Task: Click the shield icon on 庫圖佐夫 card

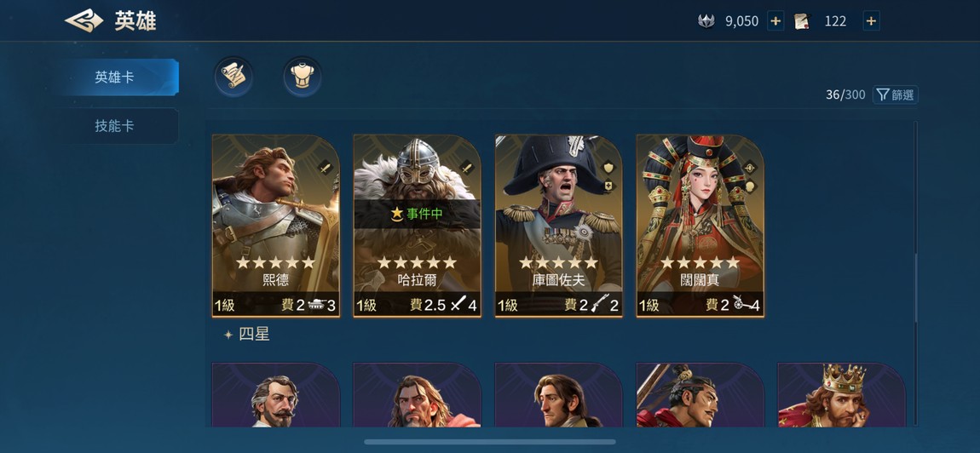Action: click(608, 168)
